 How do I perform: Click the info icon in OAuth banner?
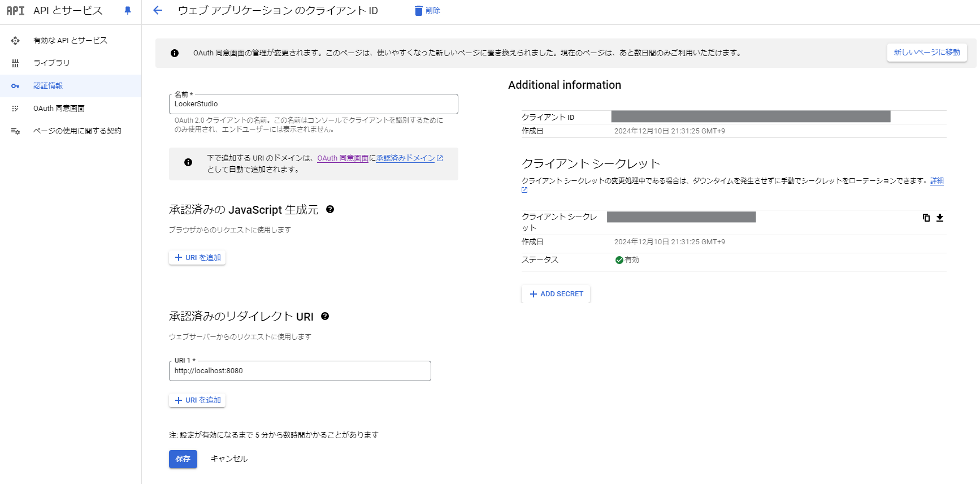click(x=175, y=53)
